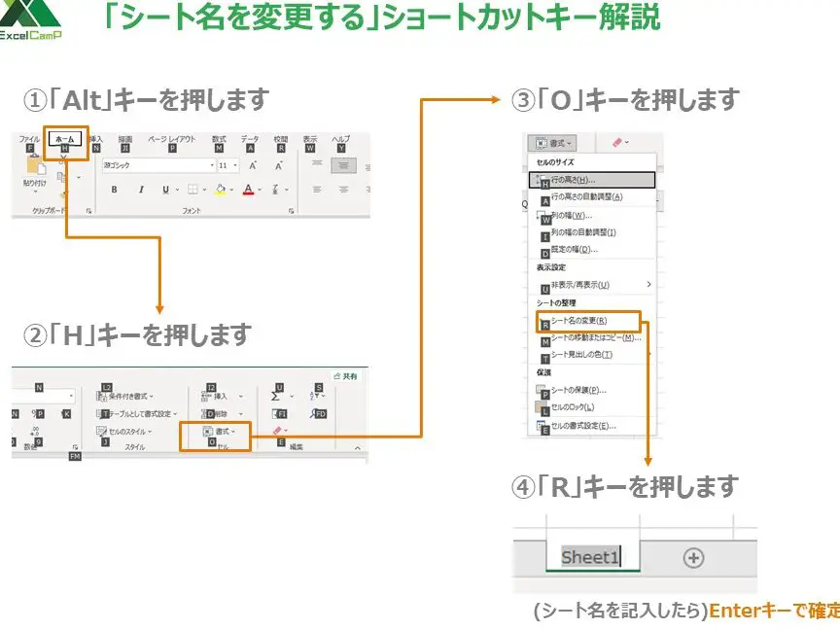Click the 共有 share button
This screenshot has width=840, height=630.
345,376
